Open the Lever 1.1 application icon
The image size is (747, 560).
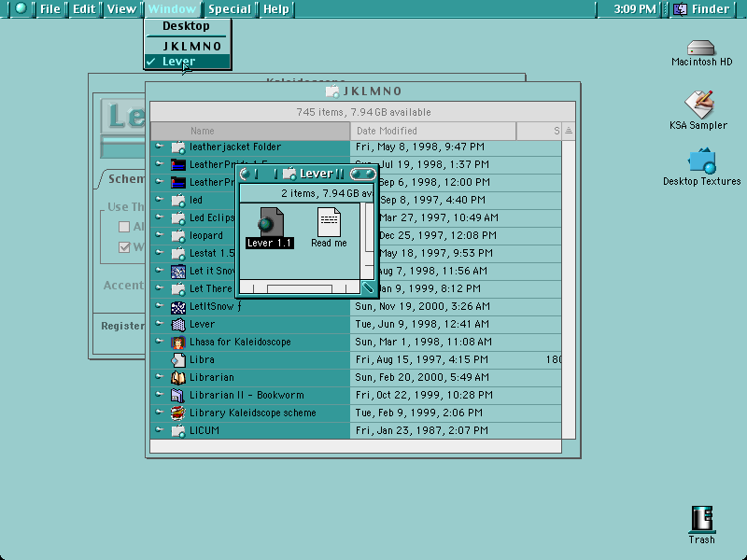pyautogui.click(x=271, y=222)
